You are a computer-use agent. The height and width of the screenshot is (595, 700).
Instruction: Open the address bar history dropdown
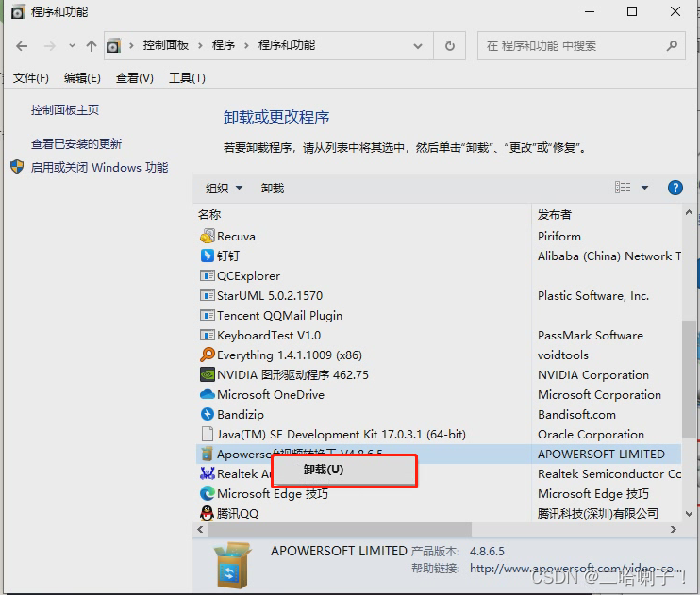coord(418,45)
